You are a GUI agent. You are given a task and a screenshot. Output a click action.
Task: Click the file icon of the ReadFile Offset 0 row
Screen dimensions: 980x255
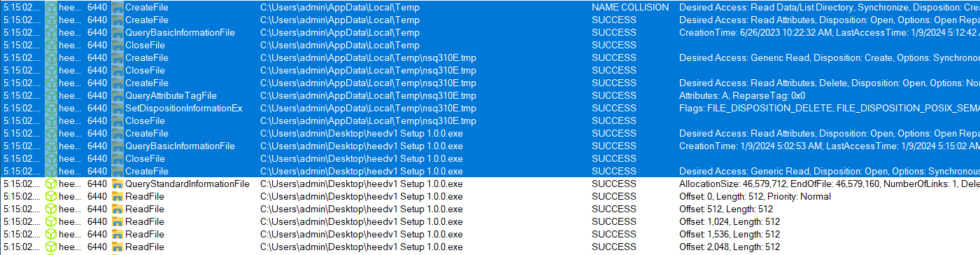(x=118, y=196)
